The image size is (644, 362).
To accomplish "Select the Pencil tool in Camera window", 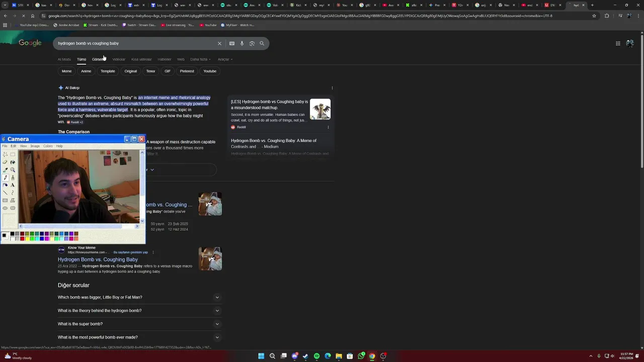I will point(5,177).
